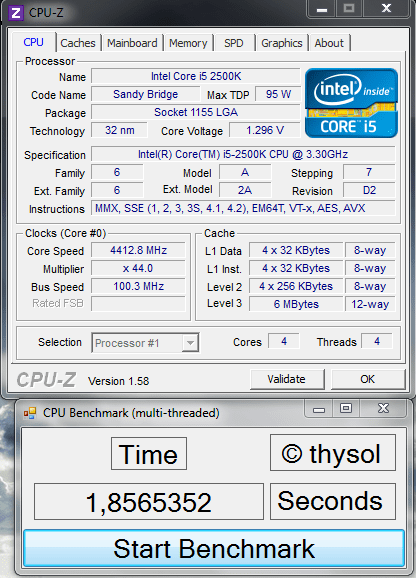Image resolution: width=416 pixels, height=578 pixels.
Task: Click the L1 Inst. 4 x 32 KBytes value
Action: point(296,268)
